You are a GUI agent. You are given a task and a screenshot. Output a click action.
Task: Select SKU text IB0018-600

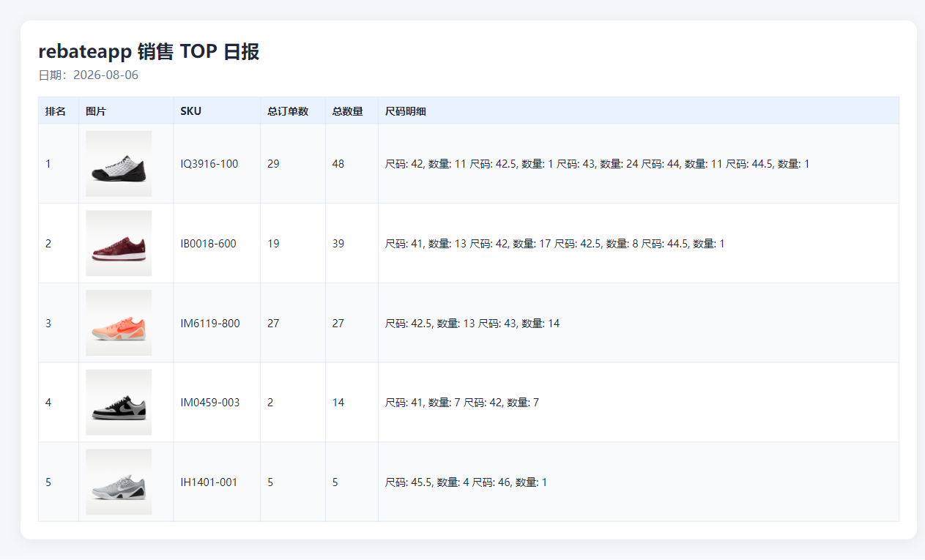click(x=209, y=244)
